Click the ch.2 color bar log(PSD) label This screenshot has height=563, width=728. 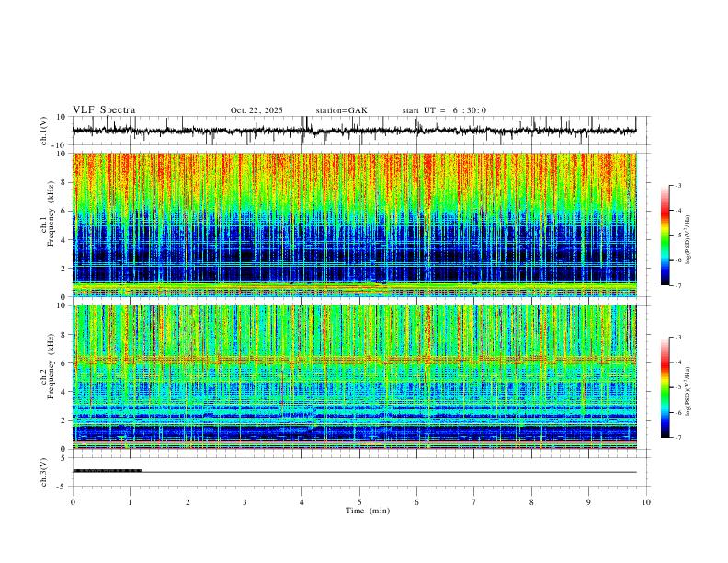point(688,391)
